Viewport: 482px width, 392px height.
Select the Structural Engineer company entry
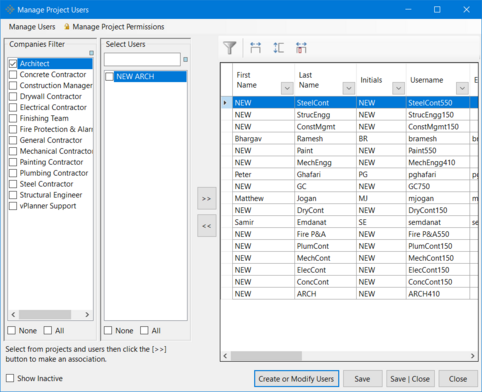pyautogui.click(x=51, y=195)
